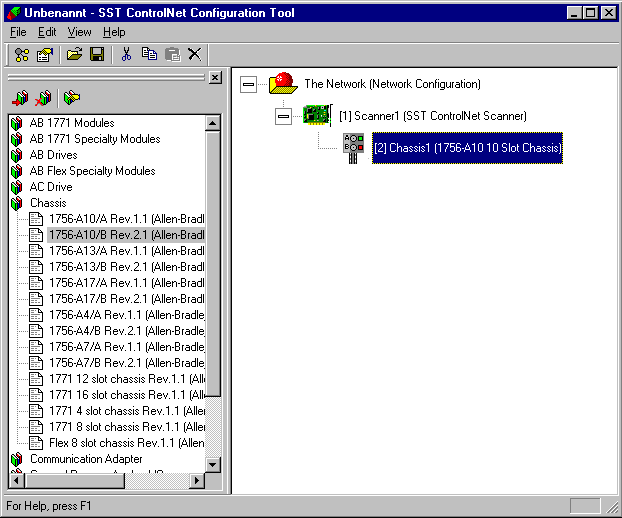Screen dimensions: 622x518
Task: Select [1] Scanner1 SST ControlNet Scanner node
Action: [432, 116]
